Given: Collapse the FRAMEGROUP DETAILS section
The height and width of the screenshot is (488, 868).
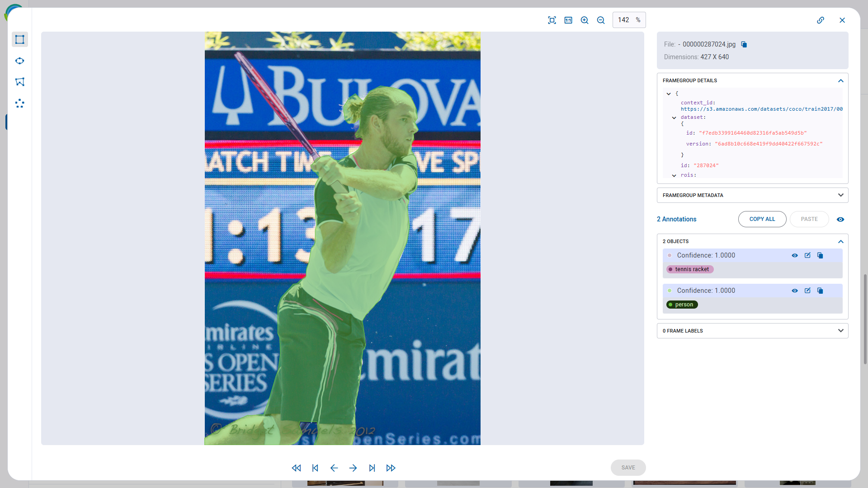Looking at the screenshot, I should pyautogui.click(x=840, y=80).
